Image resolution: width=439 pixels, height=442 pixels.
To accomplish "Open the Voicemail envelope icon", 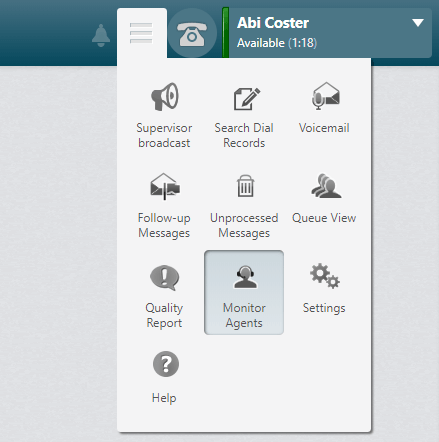I will [325, 96].
